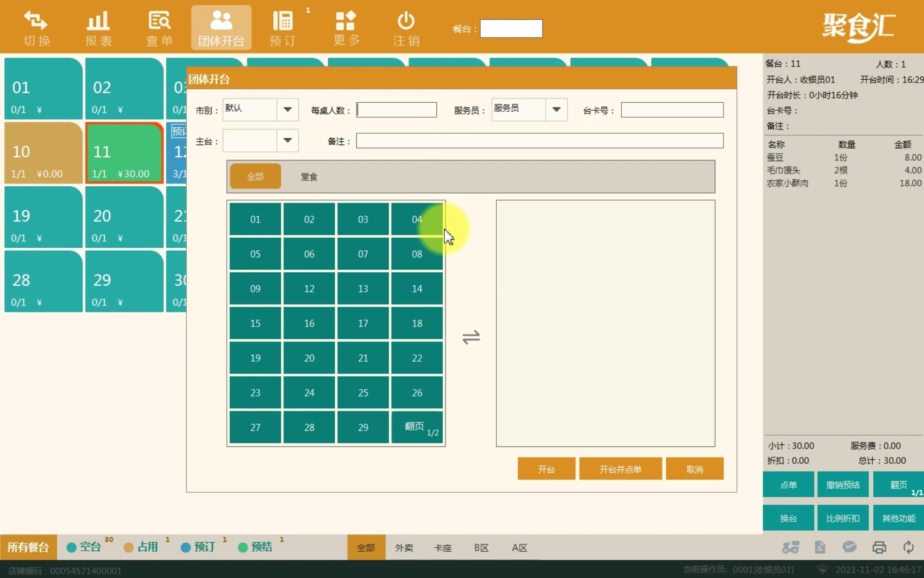Click the 注销 logout power icon
Viewport: 924px width, 578px height.
[406, 28]
